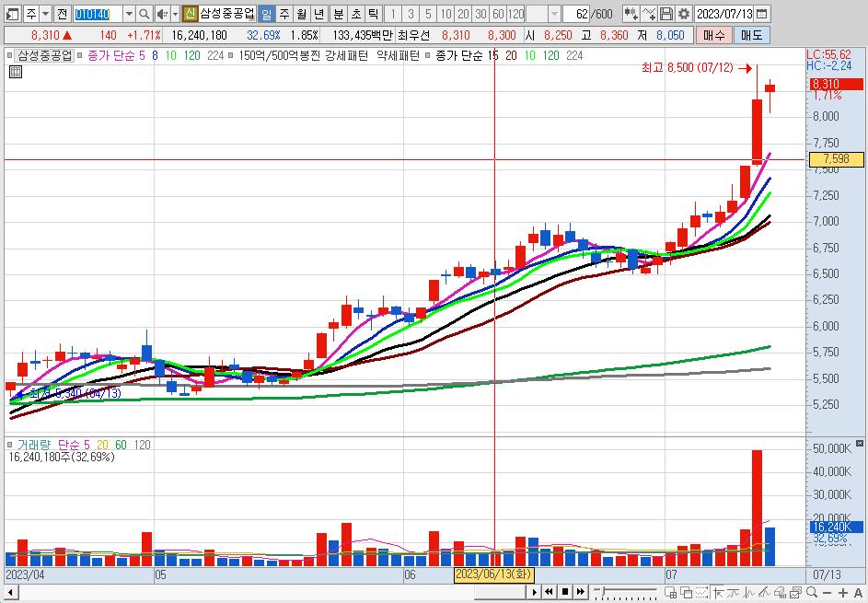This screenshot has height=603, width=868.
Task: Click the date field 2023/07/13
Action: 724,14
